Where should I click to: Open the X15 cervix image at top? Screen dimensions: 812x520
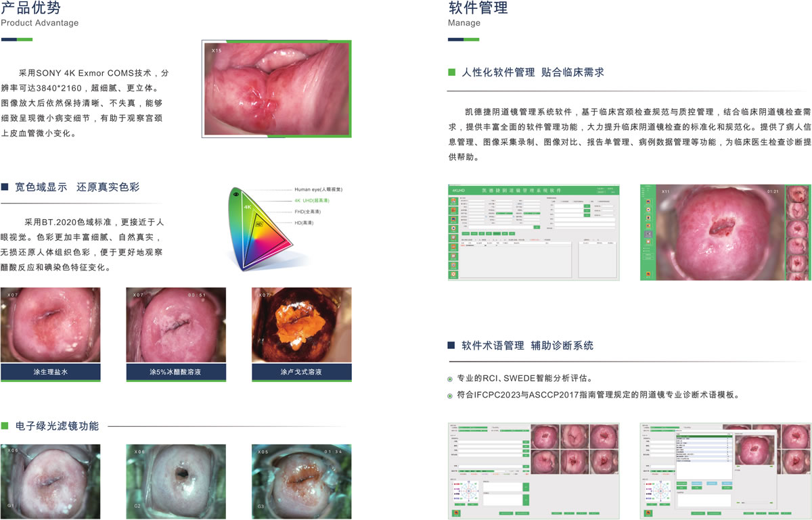tap(276, 89)
